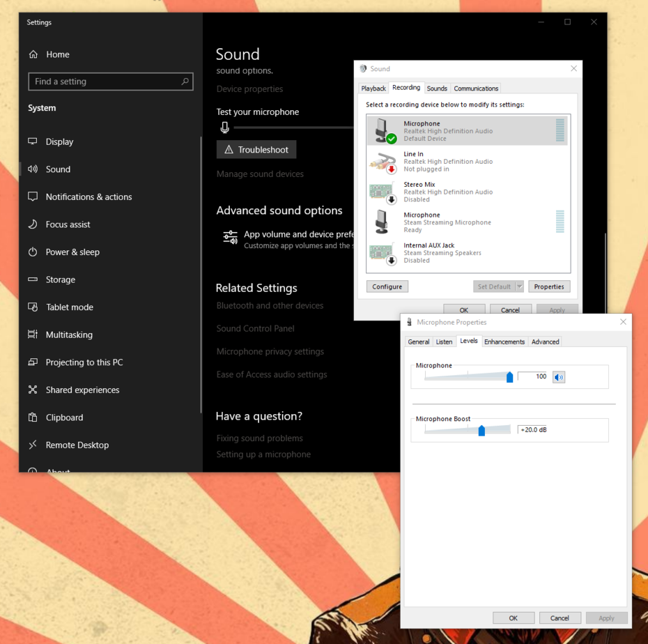Open the Sounds tab
This screenshot has width=648, height=644.
pyautogui.click(x=437, y=89)
